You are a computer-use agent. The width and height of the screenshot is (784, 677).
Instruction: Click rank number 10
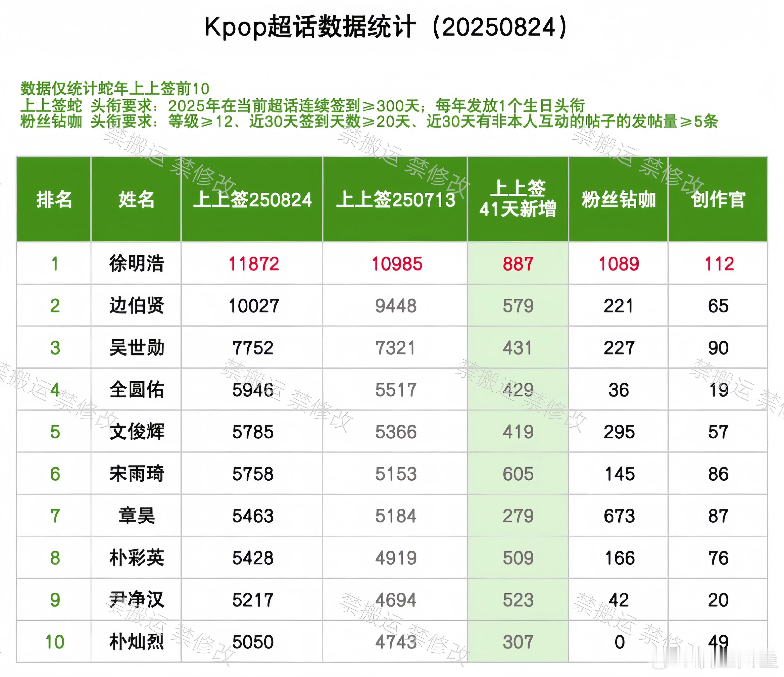pos(55,642)
